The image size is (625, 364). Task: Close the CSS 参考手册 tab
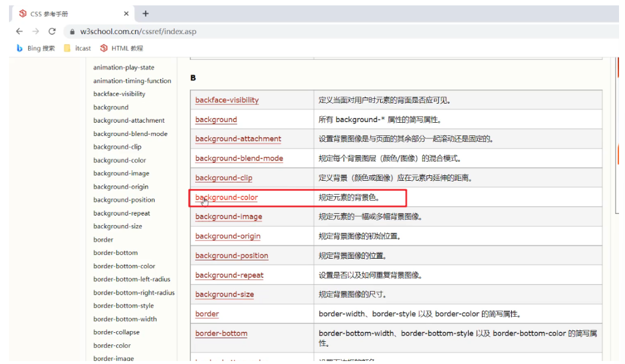[126, 14]
